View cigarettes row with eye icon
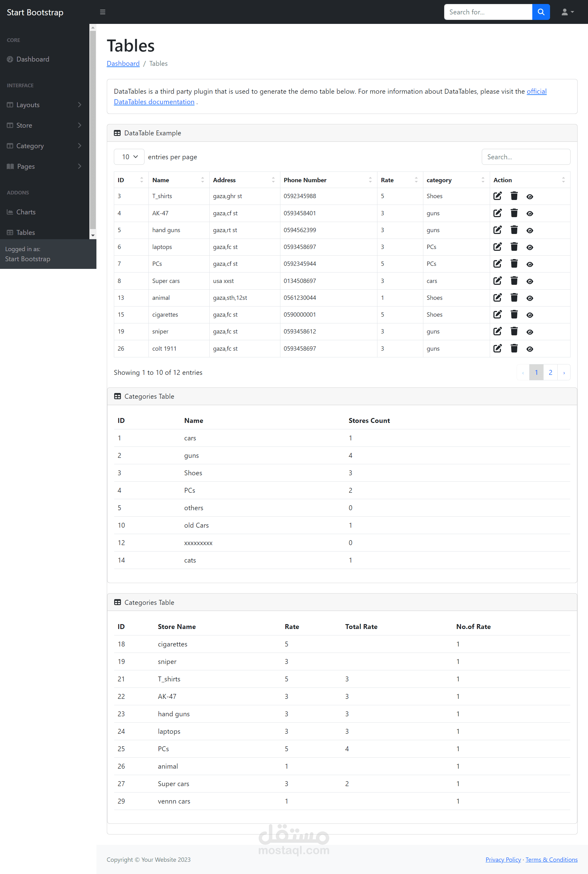The image size is (588, 874). tap(530, 315)
